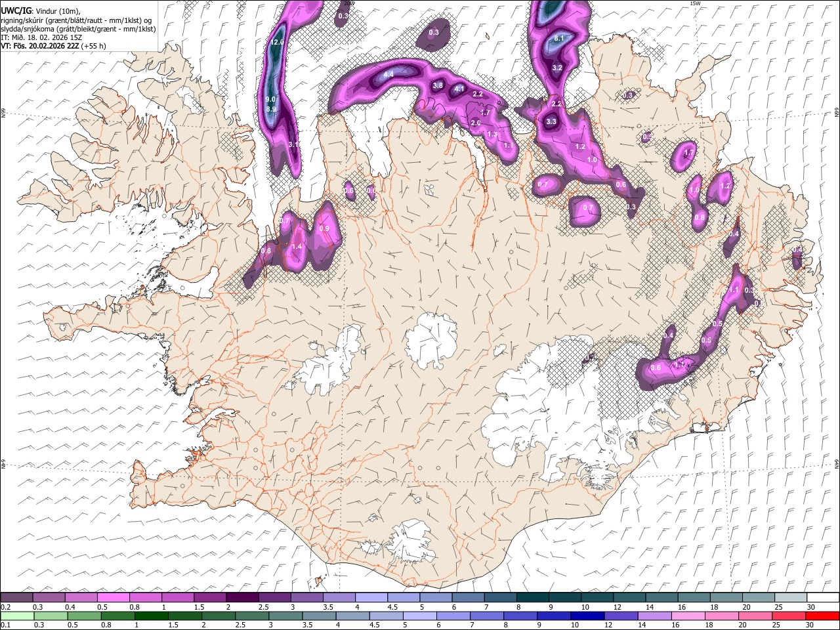Click the 0.9 precipitation value label

pyautogui.click(x=324, y=228)
